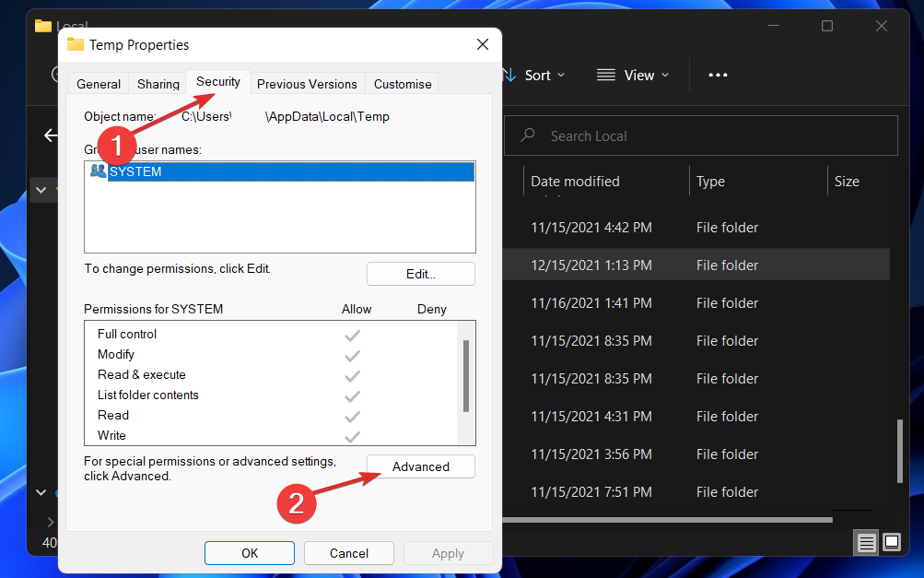Click the Edit... permissions button
This screenshot has height=578, width=924.
point(421,274)
